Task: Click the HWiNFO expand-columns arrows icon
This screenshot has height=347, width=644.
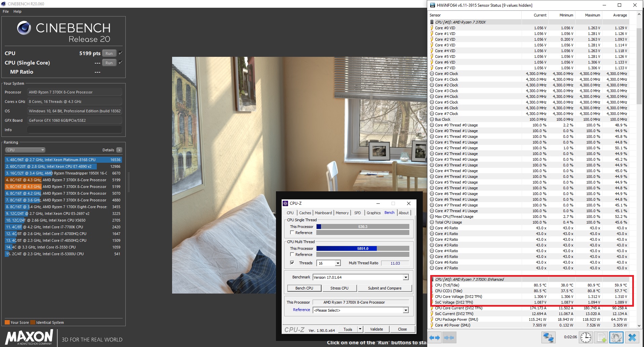Action: pos(435,337)
